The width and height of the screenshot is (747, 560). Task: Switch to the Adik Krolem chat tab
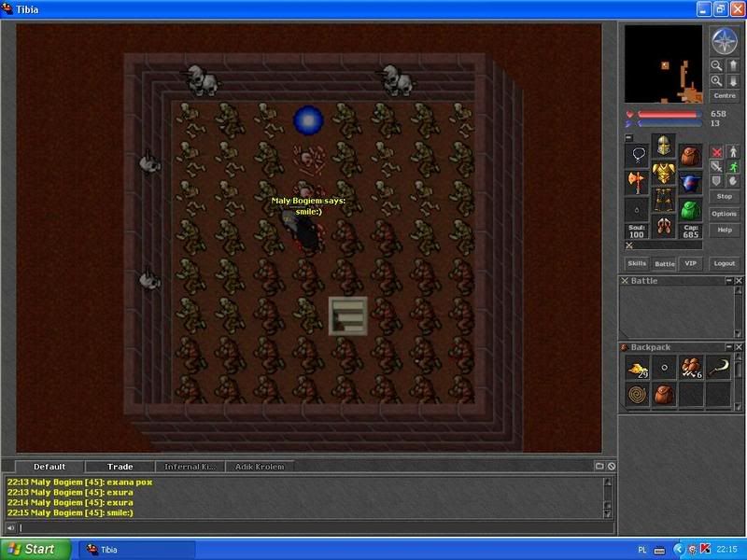tap(260, 467)
